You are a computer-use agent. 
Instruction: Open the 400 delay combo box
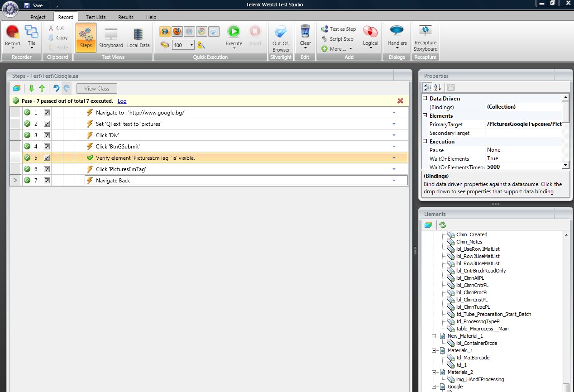(183, 45)
